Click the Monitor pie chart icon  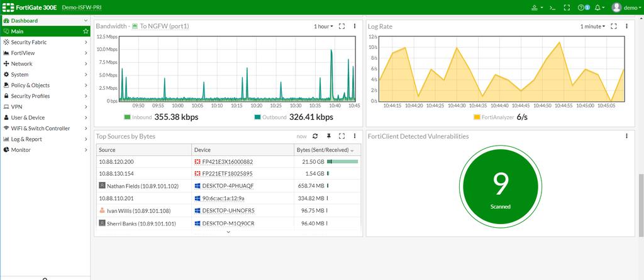[6, 149]
